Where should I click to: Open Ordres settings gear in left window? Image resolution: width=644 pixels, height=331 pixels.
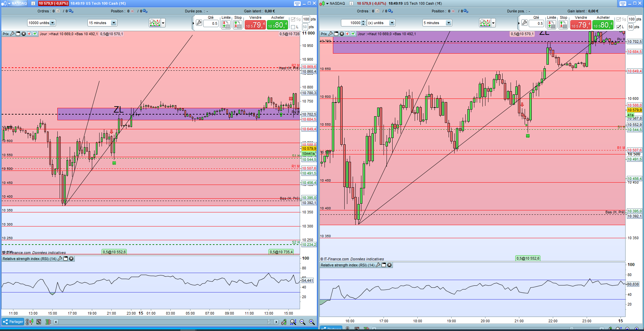pos(71,11)
